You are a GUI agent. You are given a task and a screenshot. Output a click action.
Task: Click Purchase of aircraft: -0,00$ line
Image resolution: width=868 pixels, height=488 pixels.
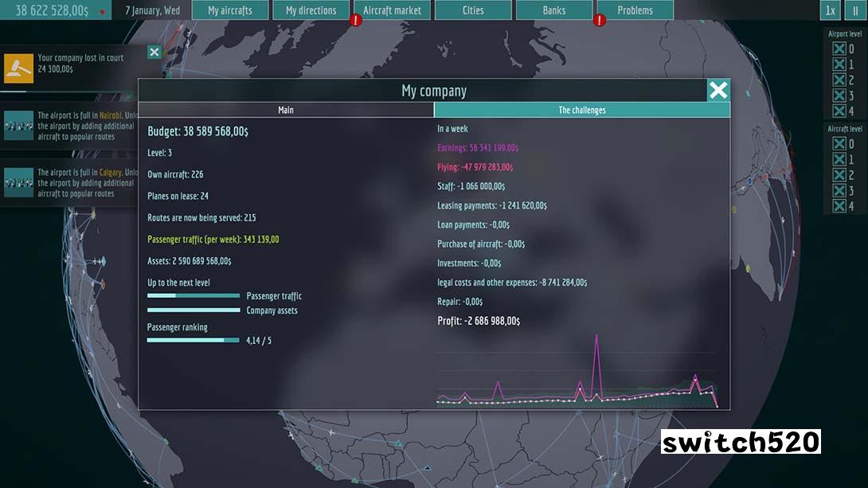coord(481,244)
